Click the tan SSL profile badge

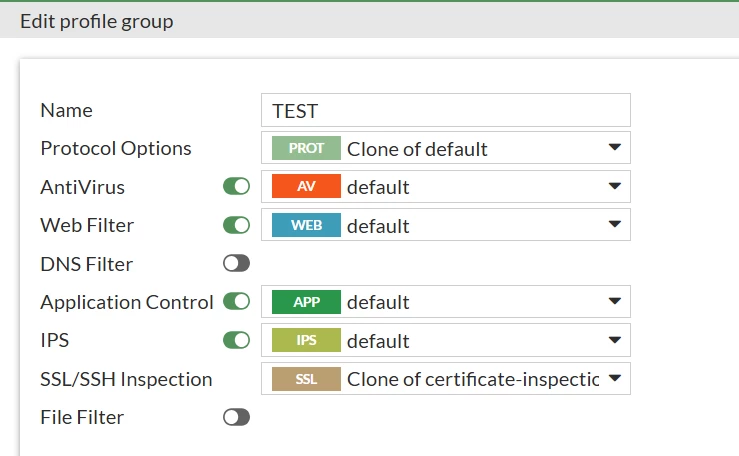[x=306, y=379]
